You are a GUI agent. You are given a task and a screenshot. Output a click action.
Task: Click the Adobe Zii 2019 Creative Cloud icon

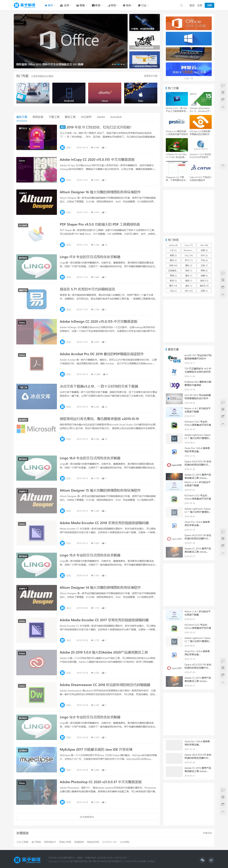click(37, 662)
